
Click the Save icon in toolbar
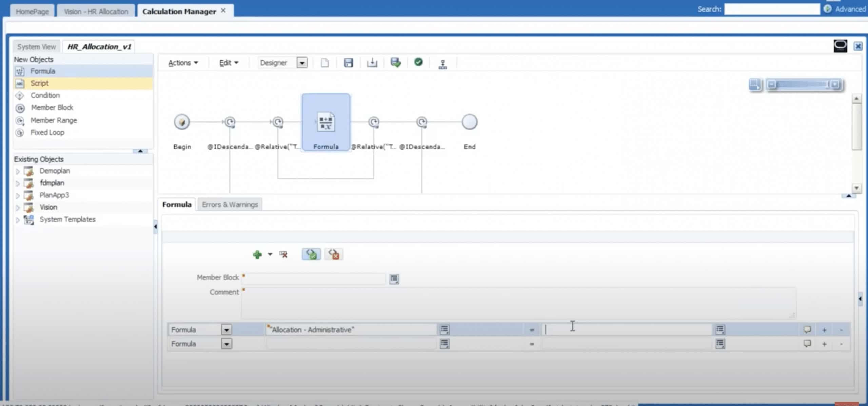(x=348, y=63)
